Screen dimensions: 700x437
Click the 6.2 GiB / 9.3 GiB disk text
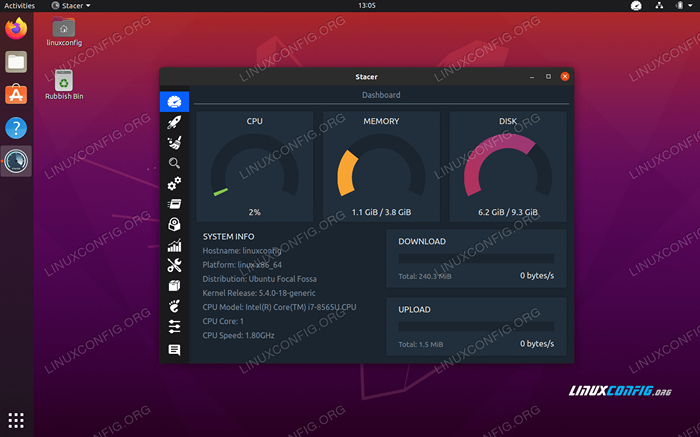point(508,212)
